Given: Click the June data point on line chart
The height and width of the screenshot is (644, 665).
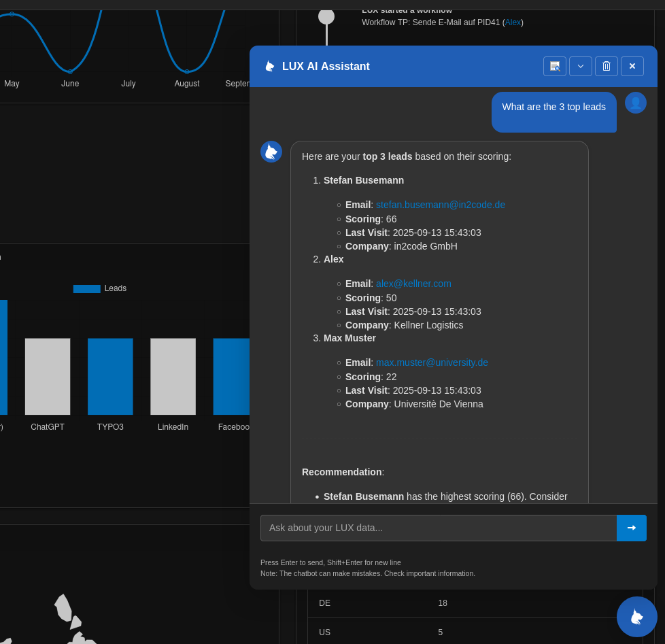Looking at the screenshot, I should click(x=70, y=71).
